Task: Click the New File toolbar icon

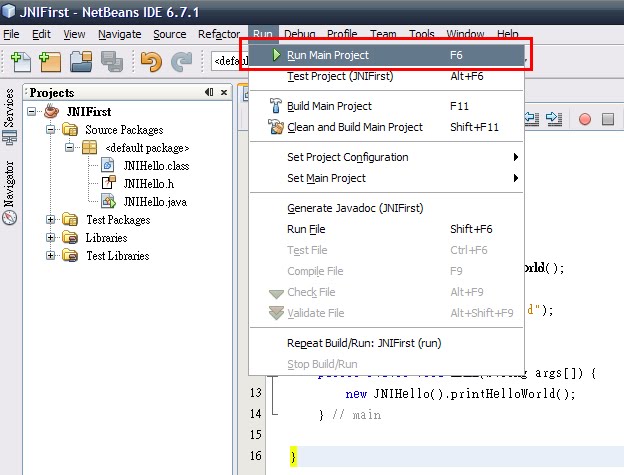Action: point(21,62)
